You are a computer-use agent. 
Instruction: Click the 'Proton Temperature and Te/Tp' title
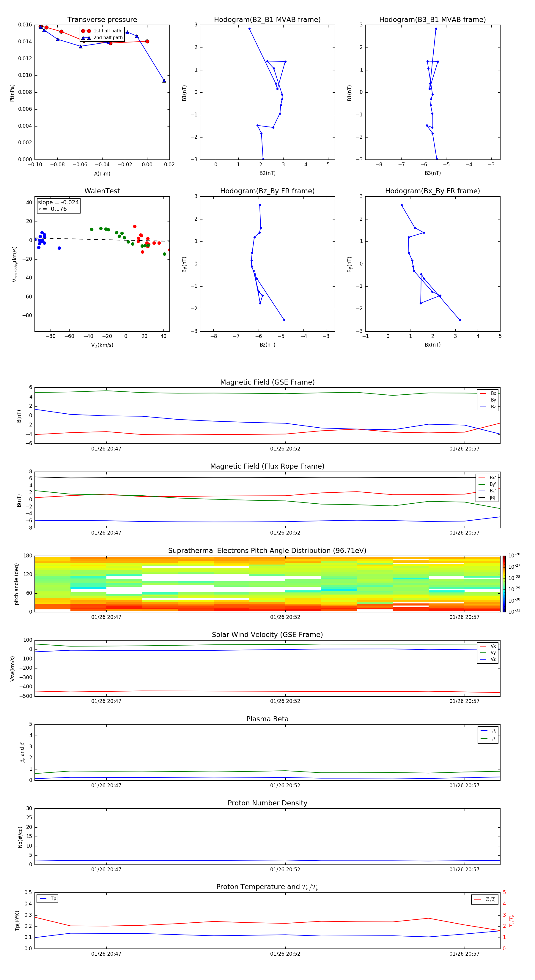(x=267, y=887)
